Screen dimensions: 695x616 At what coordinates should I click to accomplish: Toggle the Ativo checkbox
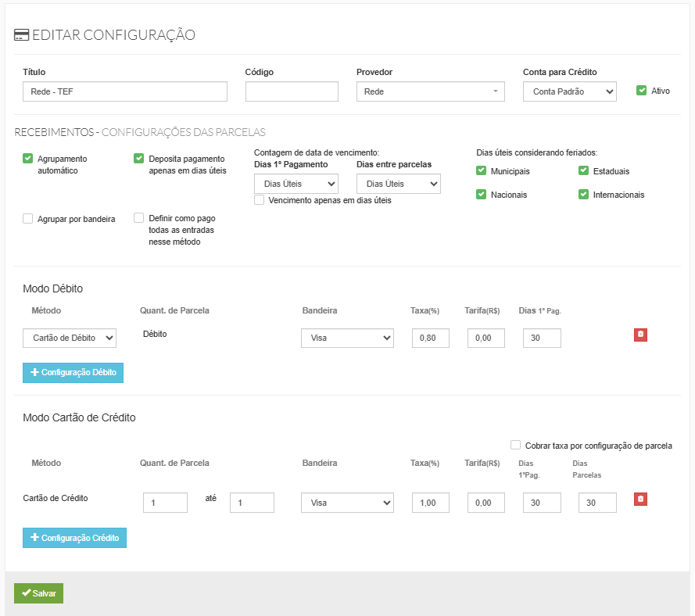[x=641, y=90]
